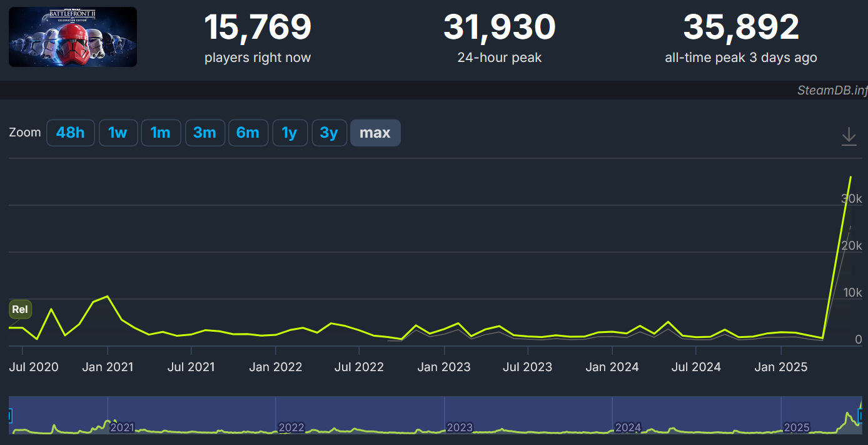This screenshot has width=868, height=445.
Task: Click the 31,930 24-hour peak value
Action: [x=500, y=28]
